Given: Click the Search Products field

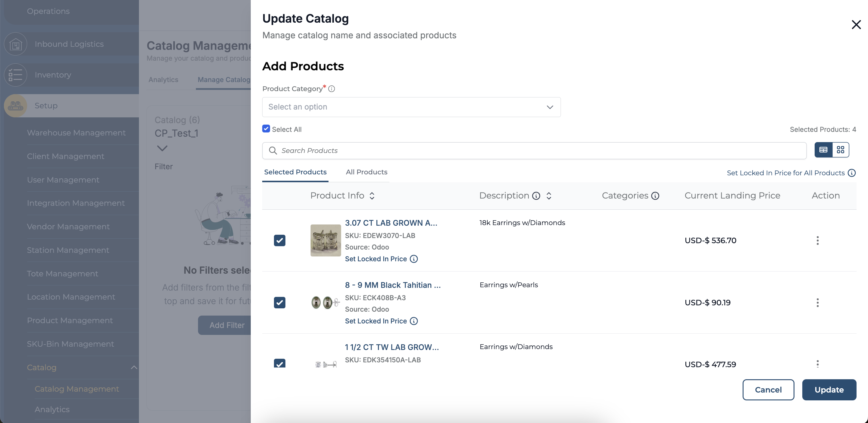Looking at the screenshot, I should click(x=534, y=151).
